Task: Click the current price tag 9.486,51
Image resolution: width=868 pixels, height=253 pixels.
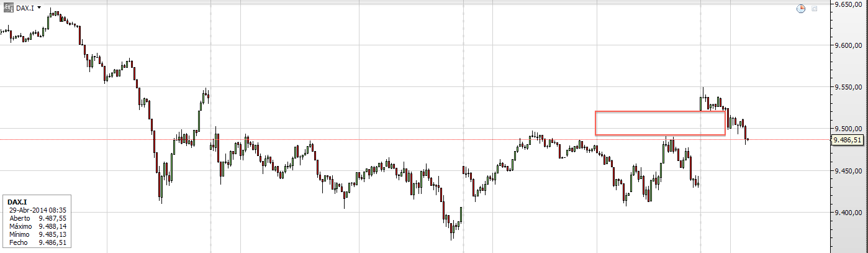Action: 849,140
